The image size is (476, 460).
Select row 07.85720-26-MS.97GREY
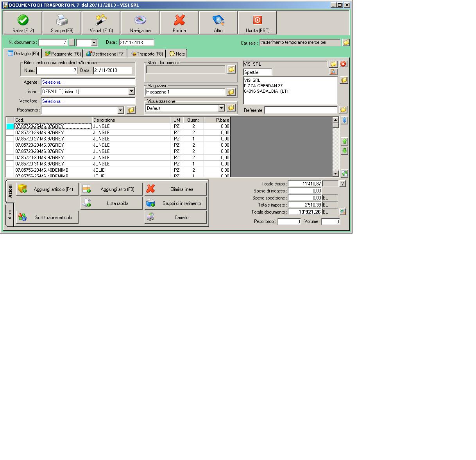coord(118,133)
